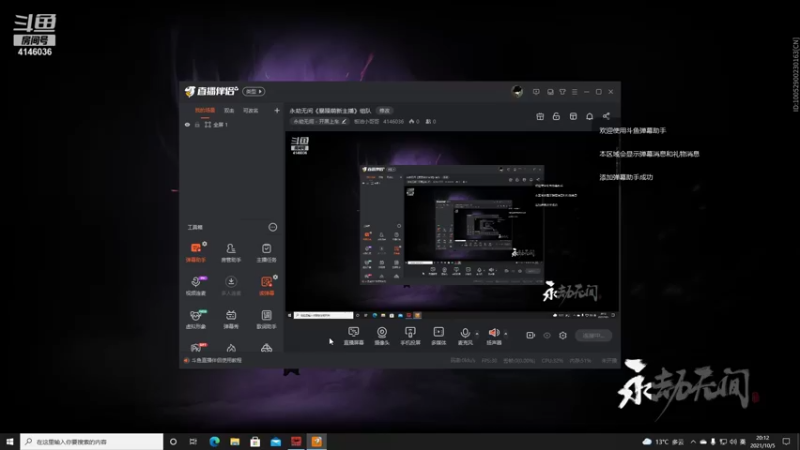Toggle the lock on the 全屏 1 source
Viewport: 800px width, 450px height.
click(197, 124)
